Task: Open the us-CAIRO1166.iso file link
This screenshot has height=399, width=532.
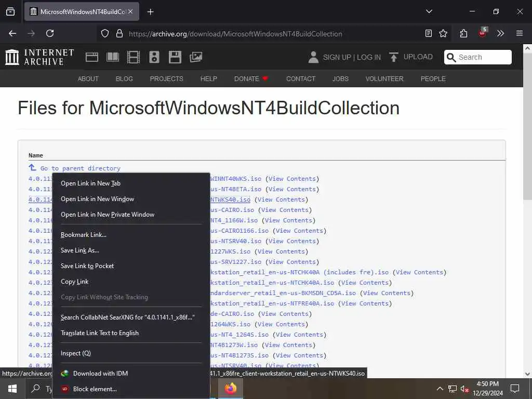Action: [240, 230]
